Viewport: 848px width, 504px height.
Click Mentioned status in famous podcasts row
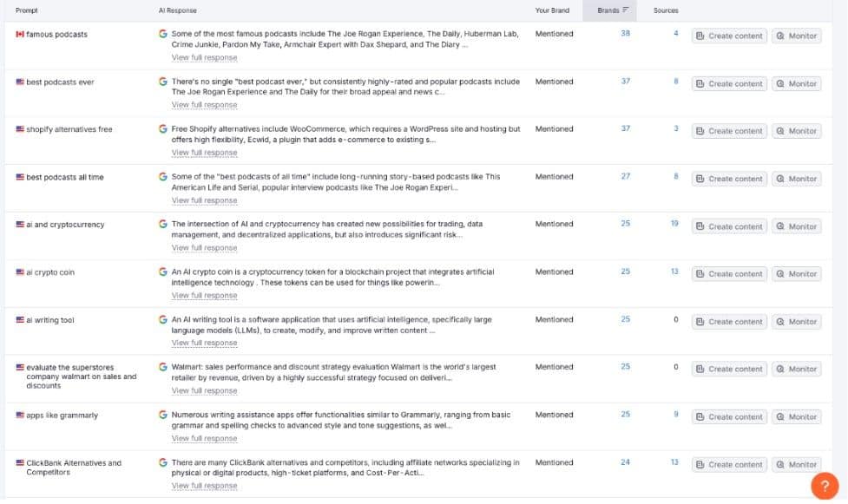(x=554, y=34)
